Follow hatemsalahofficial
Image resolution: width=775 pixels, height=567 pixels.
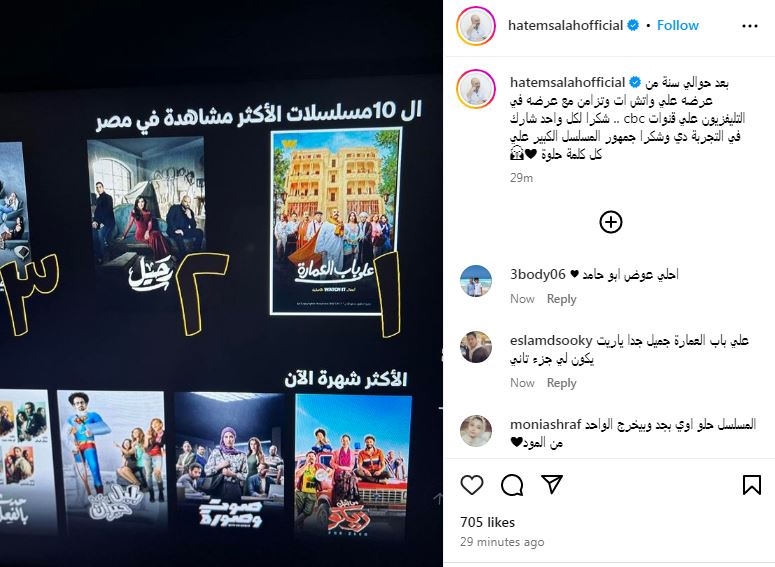click(x=678, y=25)
